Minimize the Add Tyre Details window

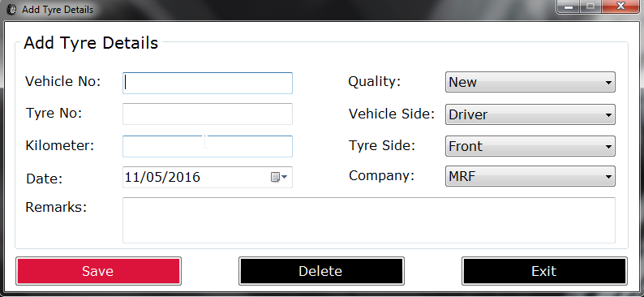pos(569,6)
